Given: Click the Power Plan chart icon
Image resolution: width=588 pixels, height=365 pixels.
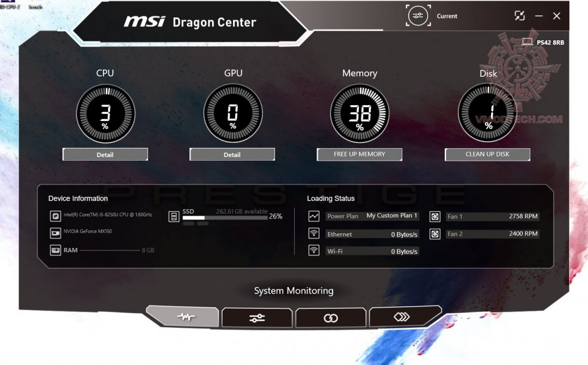Looking at the screenshot, I should coord(314,216).
